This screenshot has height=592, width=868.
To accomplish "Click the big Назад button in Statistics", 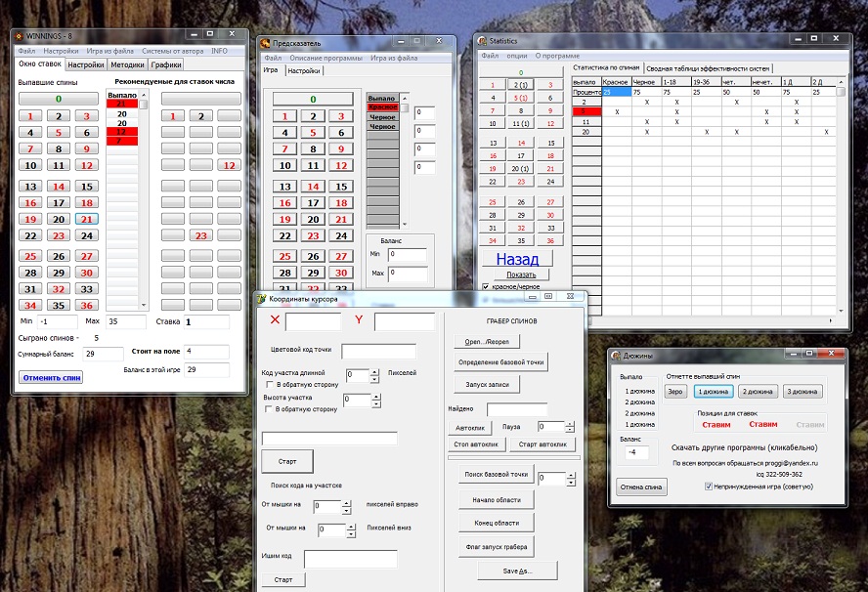I will coord(516,259).
